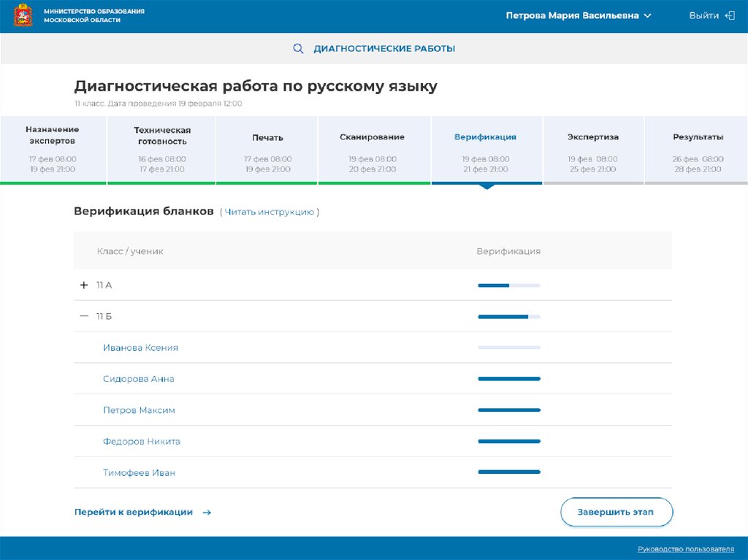Click the Руководство пользователя footer link

[685, 549]
